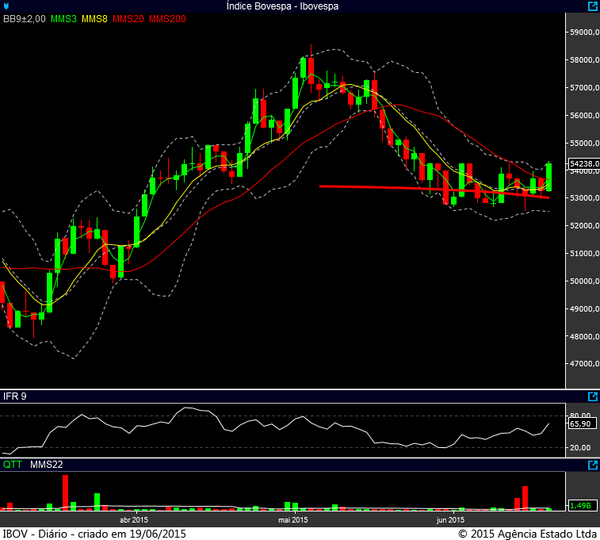This screenshot has width=600, height=540.
Task: Click the QTT panel title
Action: pyautogui.click(x=11, y=465)
